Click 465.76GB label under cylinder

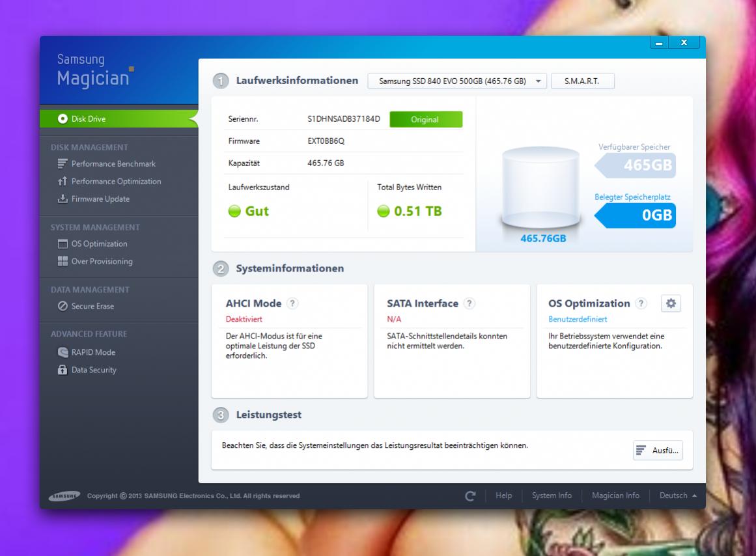point(543,238)
